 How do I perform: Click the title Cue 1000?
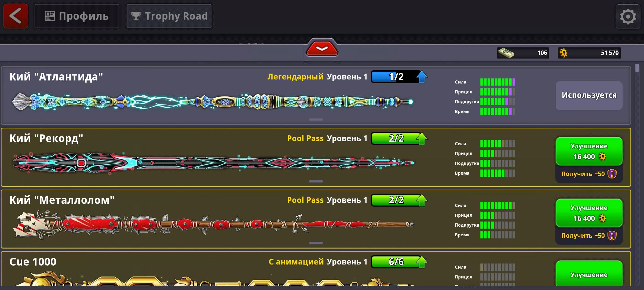coord(33,262)
